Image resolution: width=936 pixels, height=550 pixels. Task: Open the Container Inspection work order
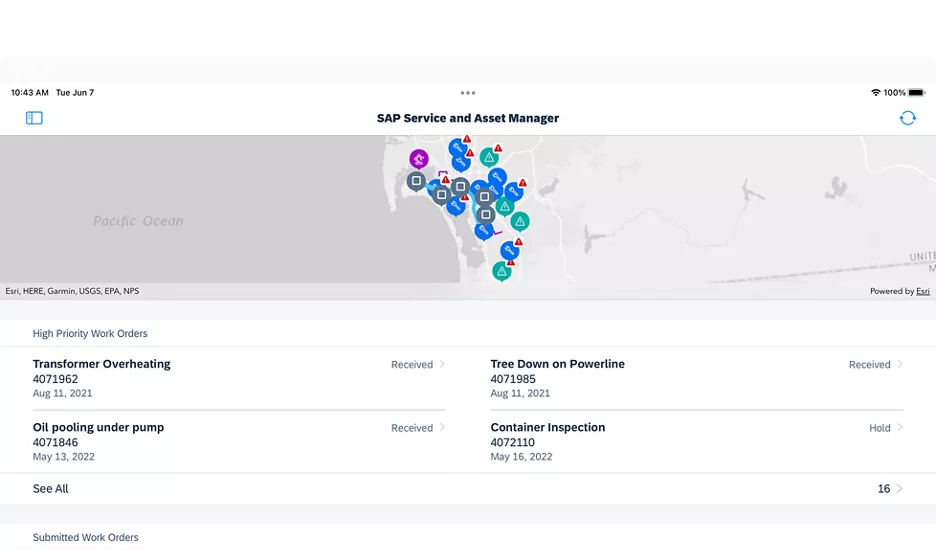tap(697, 441)
